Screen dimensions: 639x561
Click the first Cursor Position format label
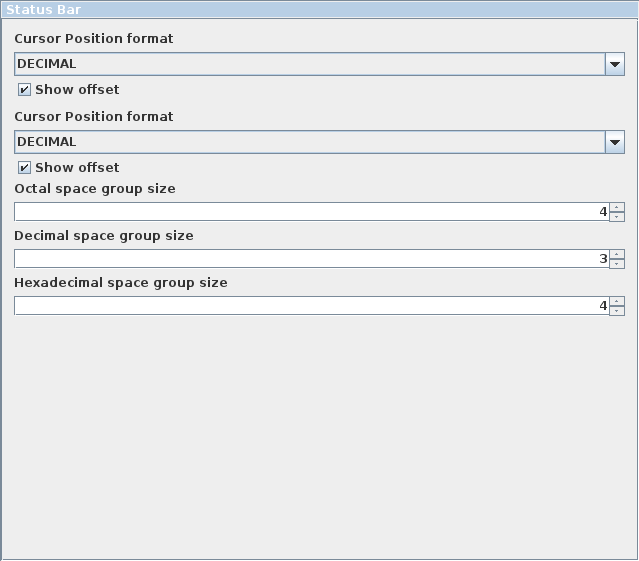pos(94,38)
